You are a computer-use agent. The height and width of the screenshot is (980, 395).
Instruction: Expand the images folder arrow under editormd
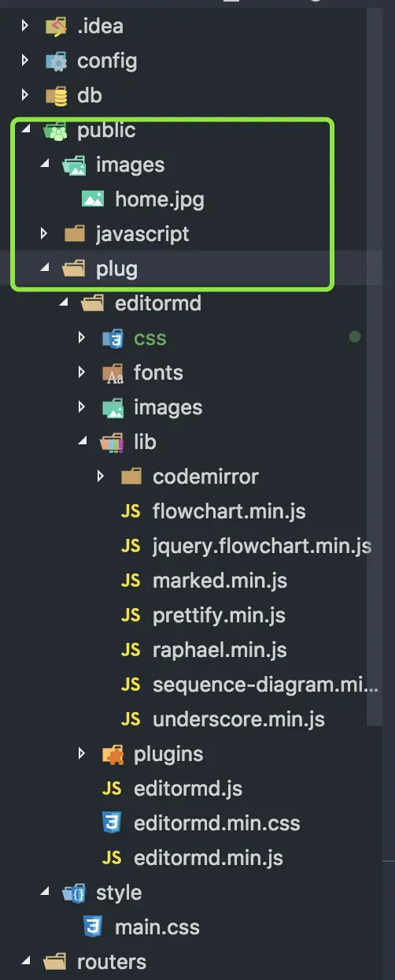click(83, 408)
